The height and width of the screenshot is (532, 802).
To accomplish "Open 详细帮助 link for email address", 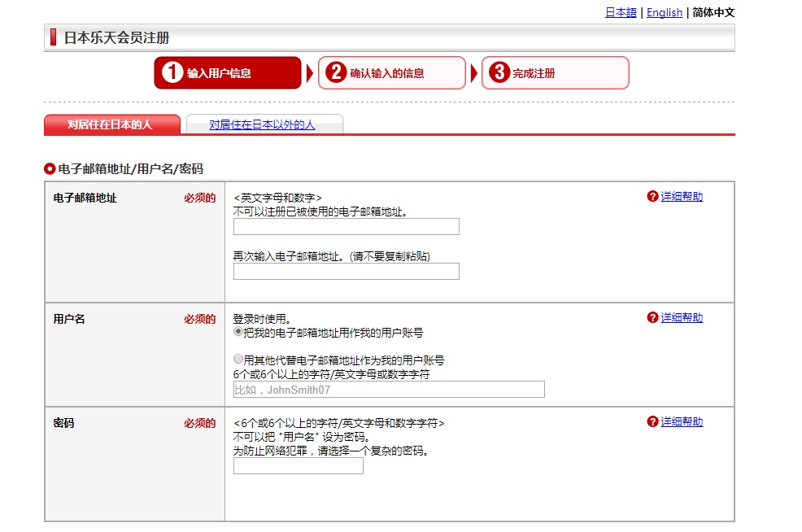I will click(x=682, y=197).
